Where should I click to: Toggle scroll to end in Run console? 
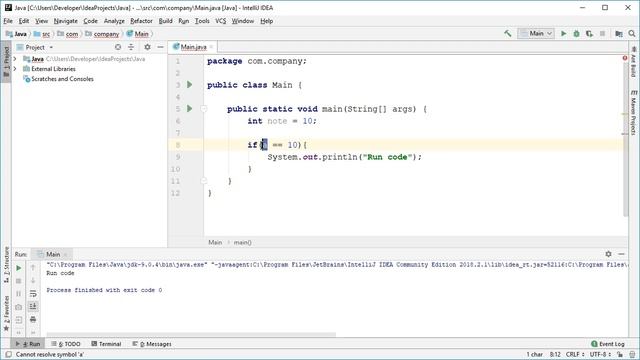pos(33,306)
